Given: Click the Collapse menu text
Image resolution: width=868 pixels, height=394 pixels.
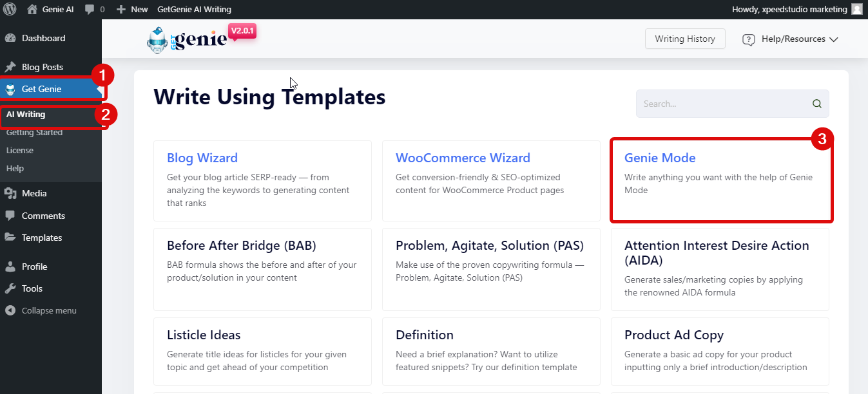Looking at the screenshot, I should (x=49, y=310).
